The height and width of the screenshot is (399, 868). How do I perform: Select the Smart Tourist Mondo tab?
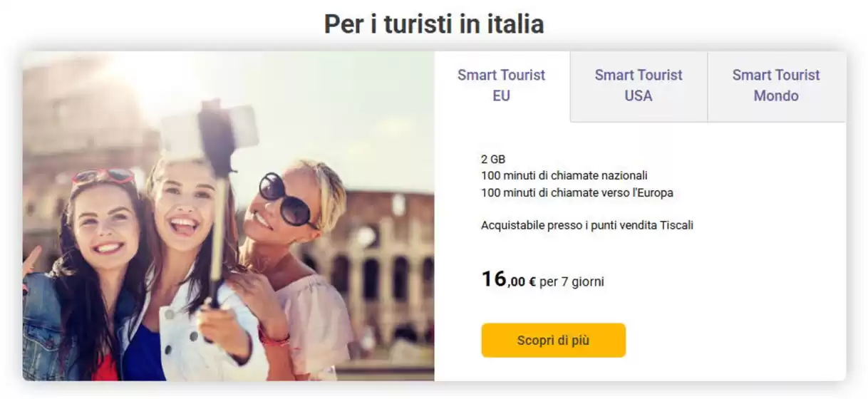point(776,85)
